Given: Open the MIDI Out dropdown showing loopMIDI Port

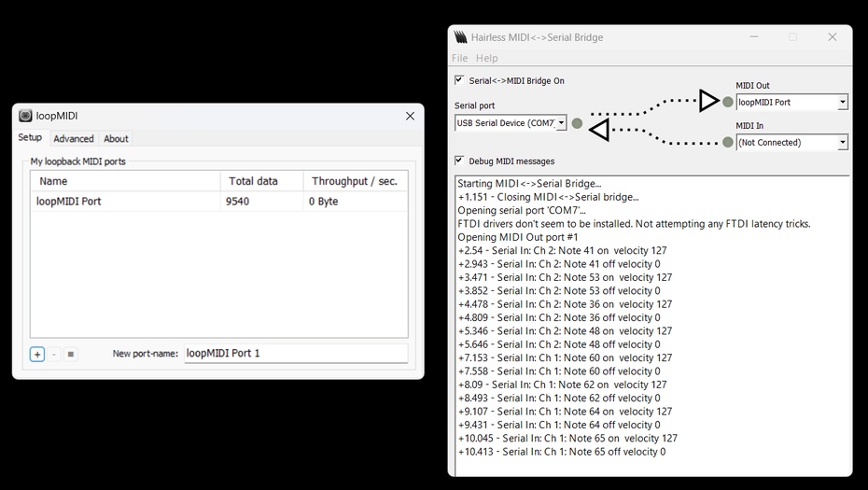Looking at the screenshot, I should 791,103.
